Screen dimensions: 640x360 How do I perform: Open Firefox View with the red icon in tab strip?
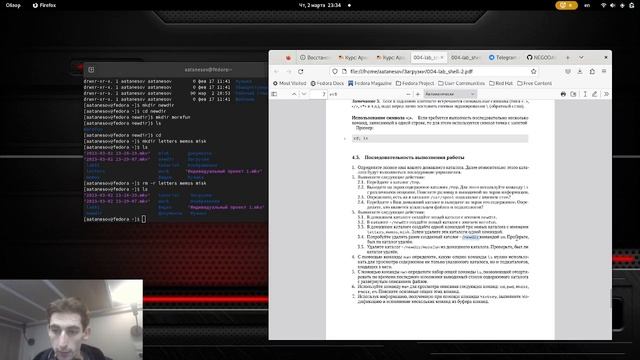pos(288,58)
